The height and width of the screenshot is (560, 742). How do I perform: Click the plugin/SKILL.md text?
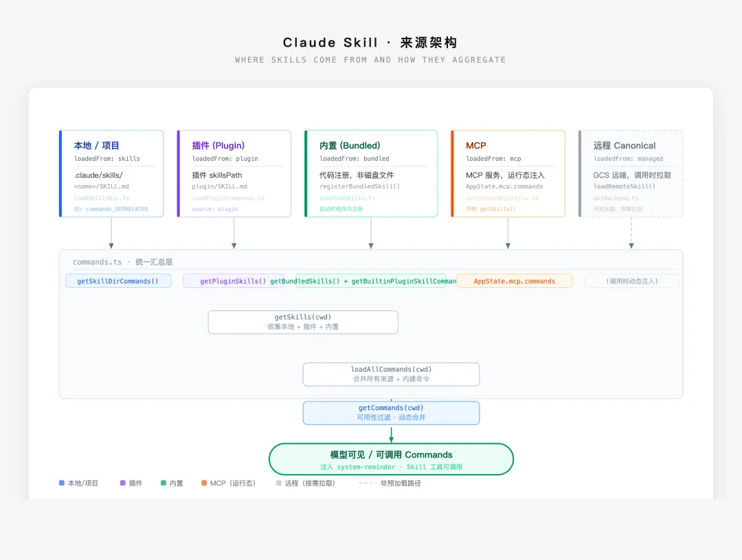pos(219,186)
